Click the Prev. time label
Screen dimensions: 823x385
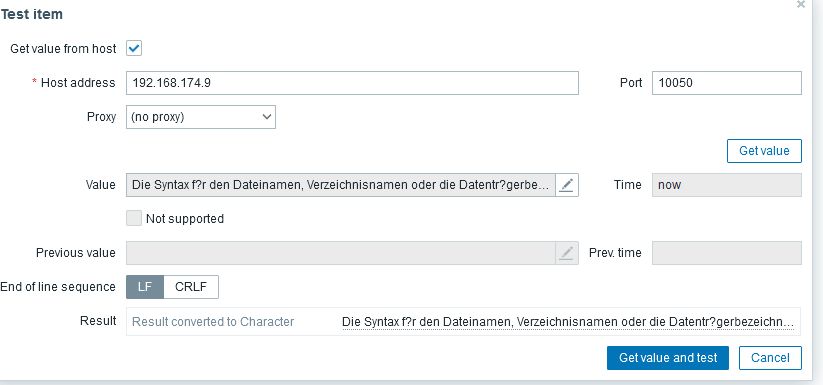click(x=615, y=253)
